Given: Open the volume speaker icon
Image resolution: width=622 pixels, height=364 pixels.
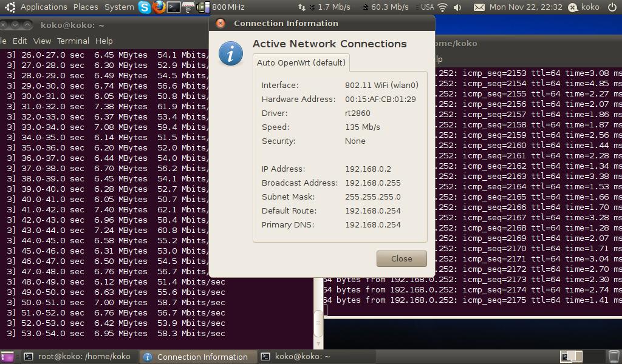Looking at the screenshot, I should (x=457, y=7).
